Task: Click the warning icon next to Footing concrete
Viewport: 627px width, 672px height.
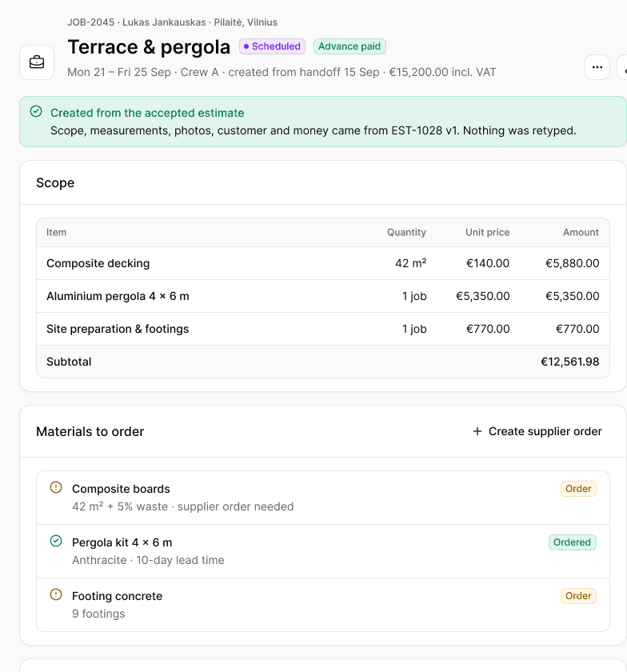Action: 56,594
